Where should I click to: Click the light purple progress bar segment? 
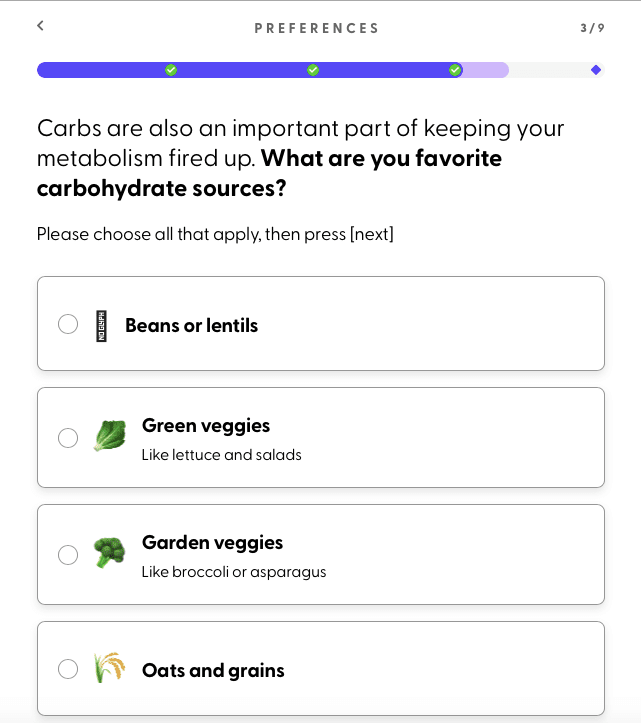click(x=485, y=70)
